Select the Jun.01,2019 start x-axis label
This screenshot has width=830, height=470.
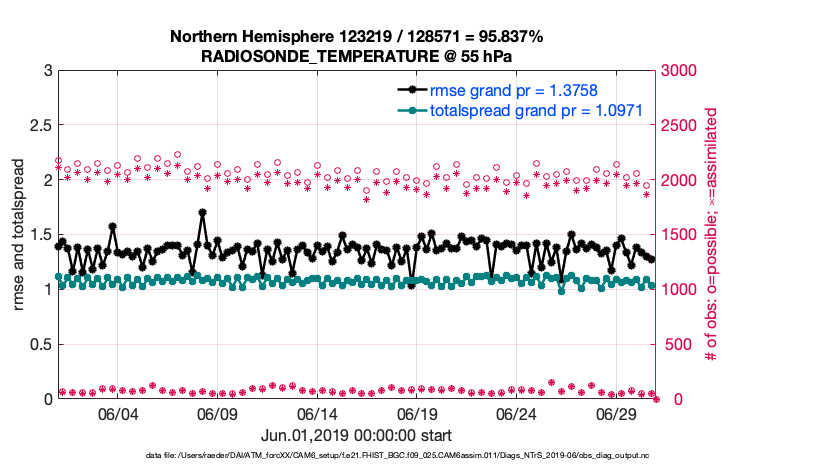tap(356, 435)
